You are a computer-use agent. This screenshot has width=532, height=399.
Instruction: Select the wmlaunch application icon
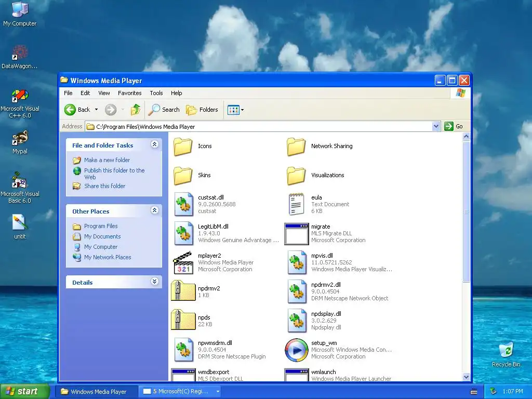(297, 375)
